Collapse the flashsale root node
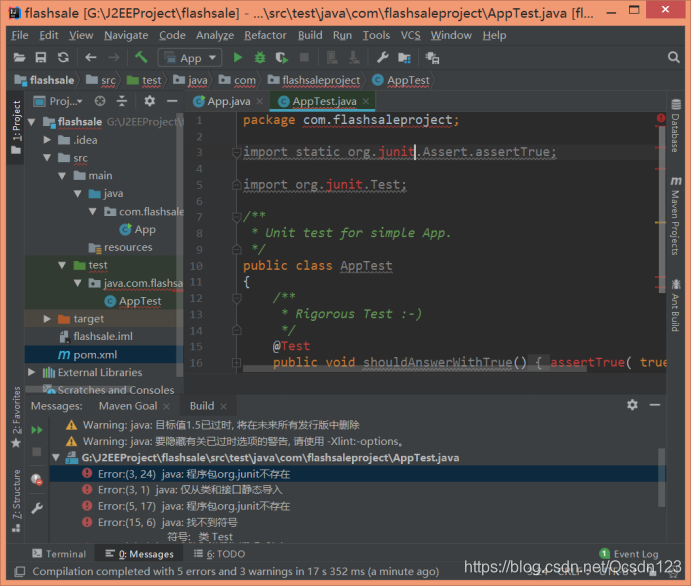Image resolution: width=692 pixels, height=586 pixels. click(32, 122)
